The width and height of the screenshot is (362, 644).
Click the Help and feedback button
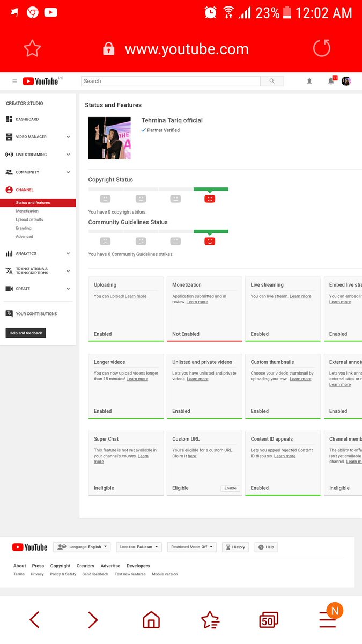(26, 333)
